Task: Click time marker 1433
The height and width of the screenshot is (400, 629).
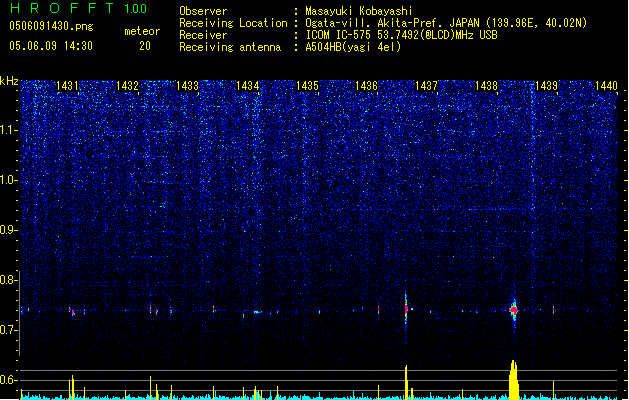Action: click(x=187, y=86)
